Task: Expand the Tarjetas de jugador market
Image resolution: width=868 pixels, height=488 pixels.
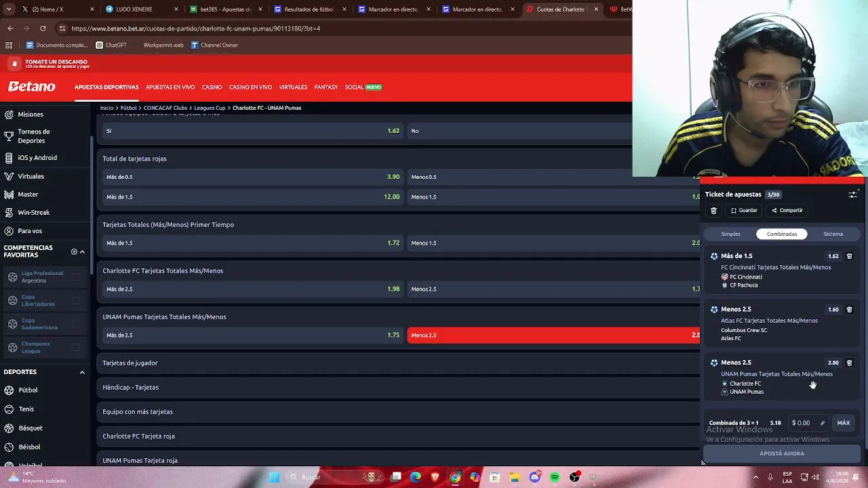Action: (399, 363)
